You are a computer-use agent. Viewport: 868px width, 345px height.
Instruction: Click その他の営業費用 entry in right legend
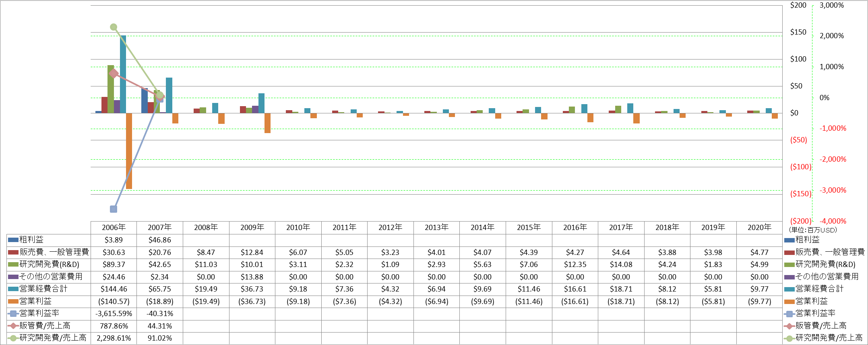click(x=822, y=277)
